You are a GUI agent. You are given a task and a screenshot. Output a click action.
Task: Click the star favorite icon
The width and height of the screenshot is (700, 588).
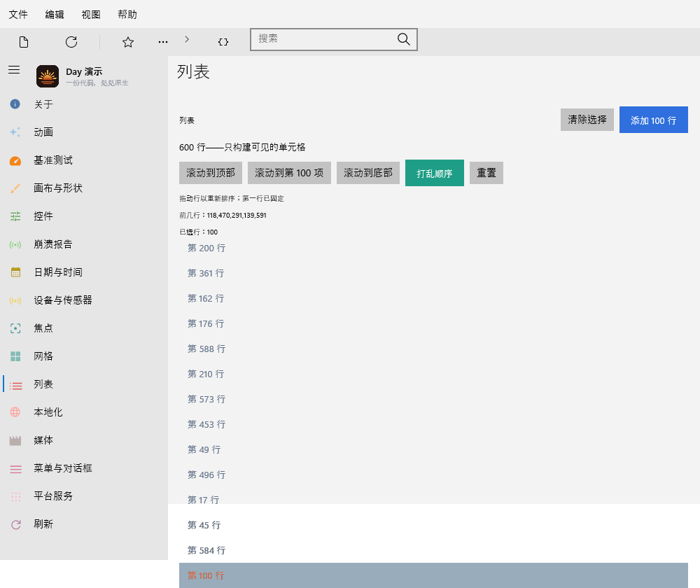128,42
